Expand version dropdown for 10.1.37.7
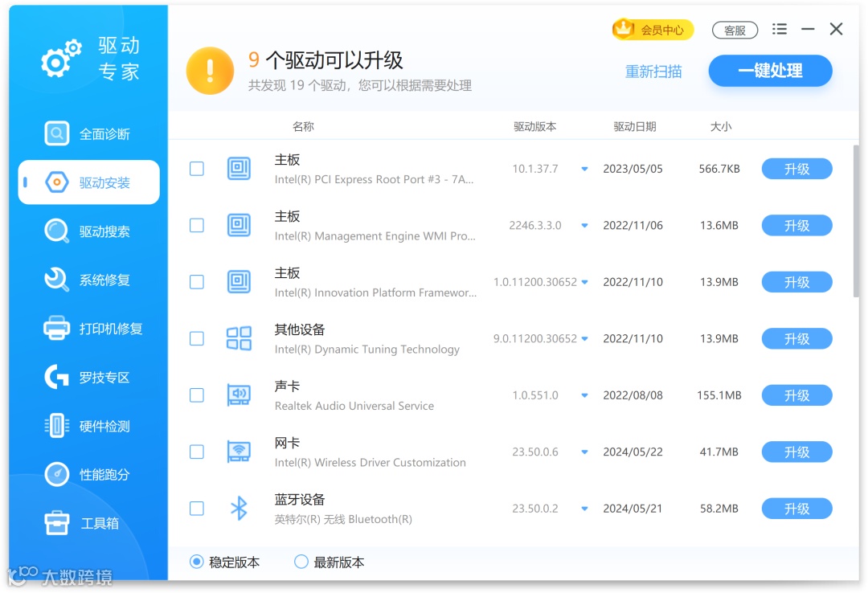Viewport: 868px width, 593px height. (x=584, y=169)
